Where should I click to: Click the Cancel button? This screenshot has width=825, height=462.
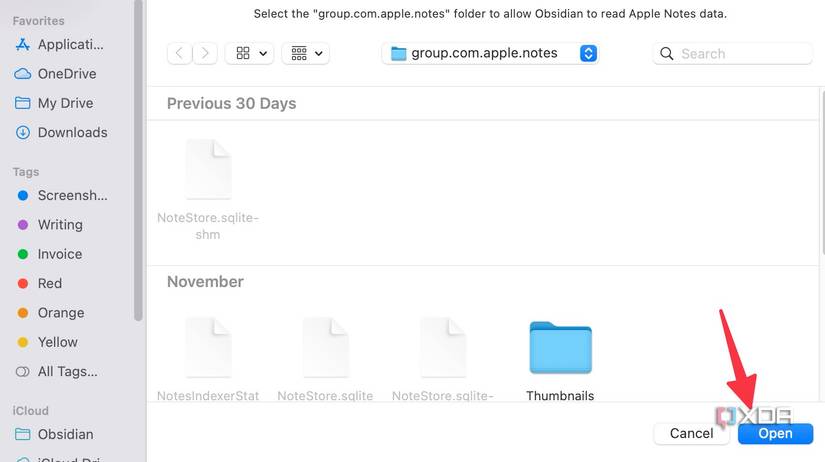(691, 434)
